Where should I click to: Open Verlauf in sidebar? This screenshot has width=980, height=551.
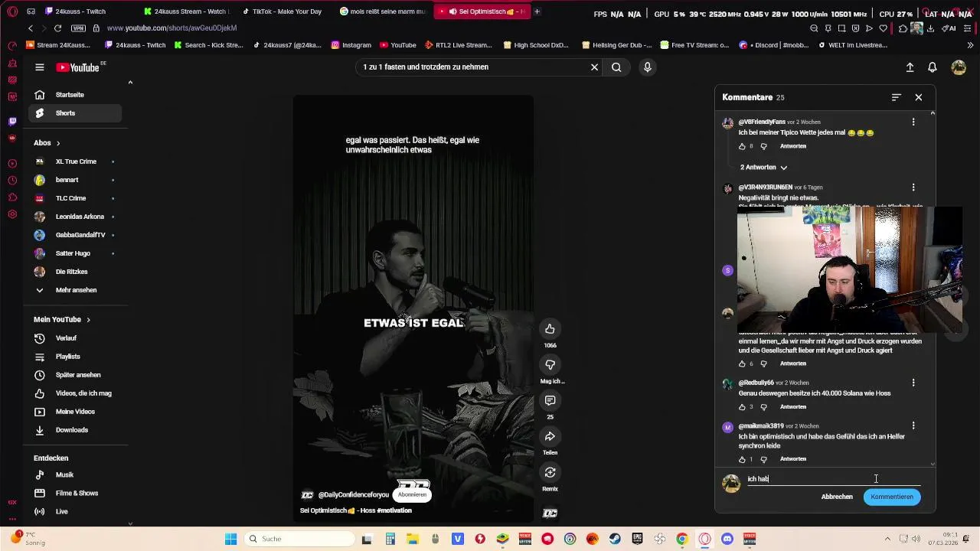tap(75, 338)
